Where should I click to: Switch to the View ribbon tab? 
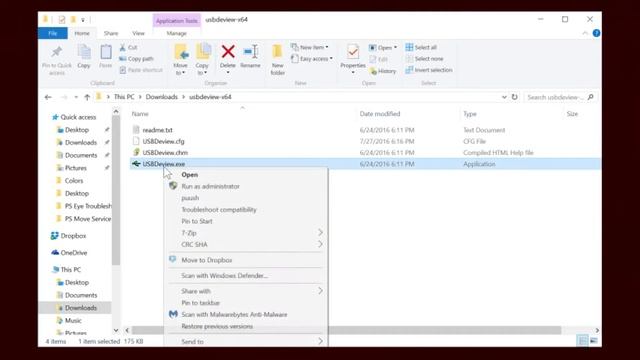[138, 33]
